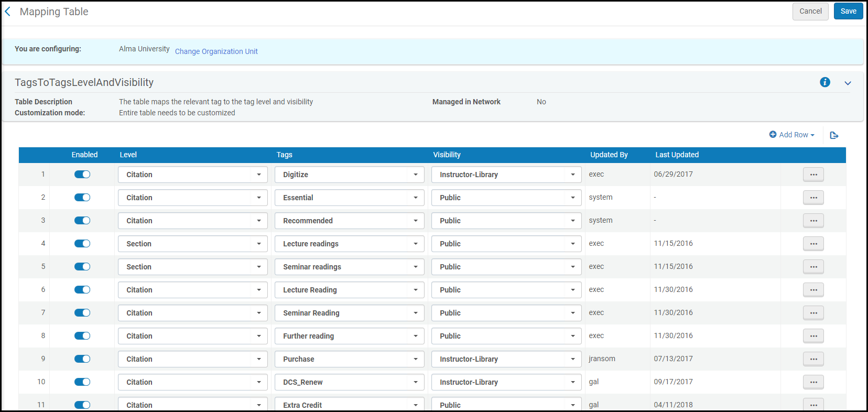Open Visibility dropdown in row 1
868x412 pixels.
coord(506,175)
